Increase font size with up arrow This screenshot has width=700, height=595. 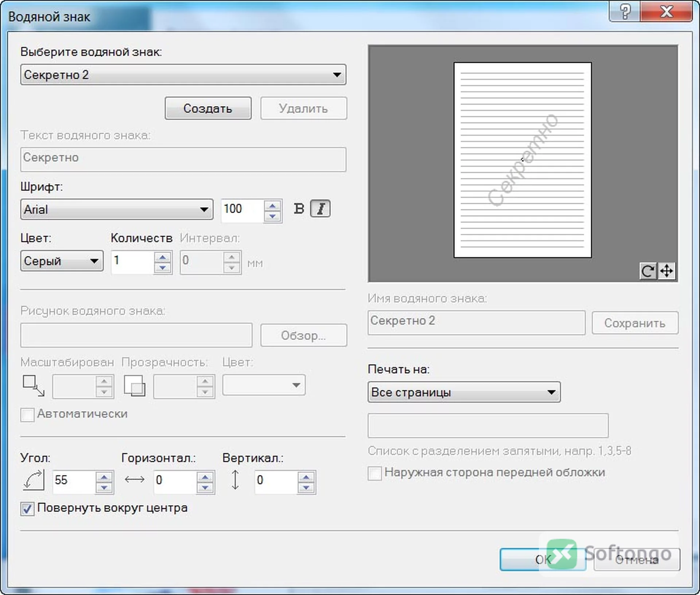[272, 206]
